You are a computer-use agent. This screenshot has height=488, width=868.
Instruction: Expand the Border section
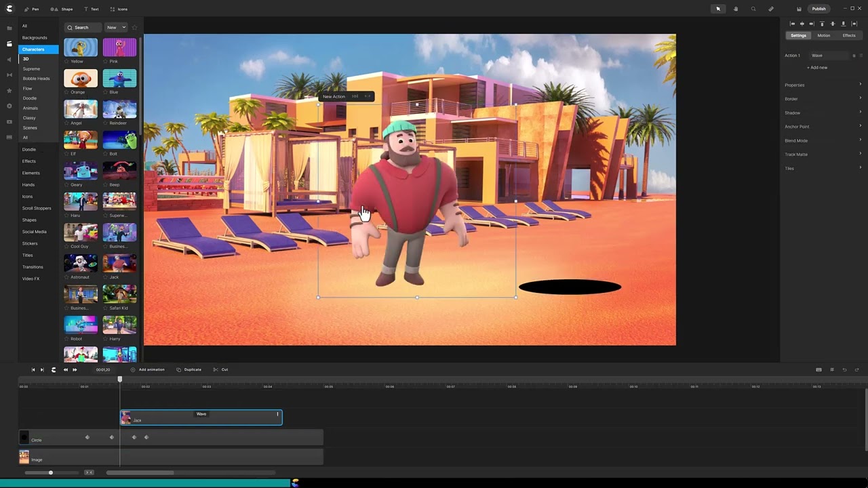pos(823,99)
